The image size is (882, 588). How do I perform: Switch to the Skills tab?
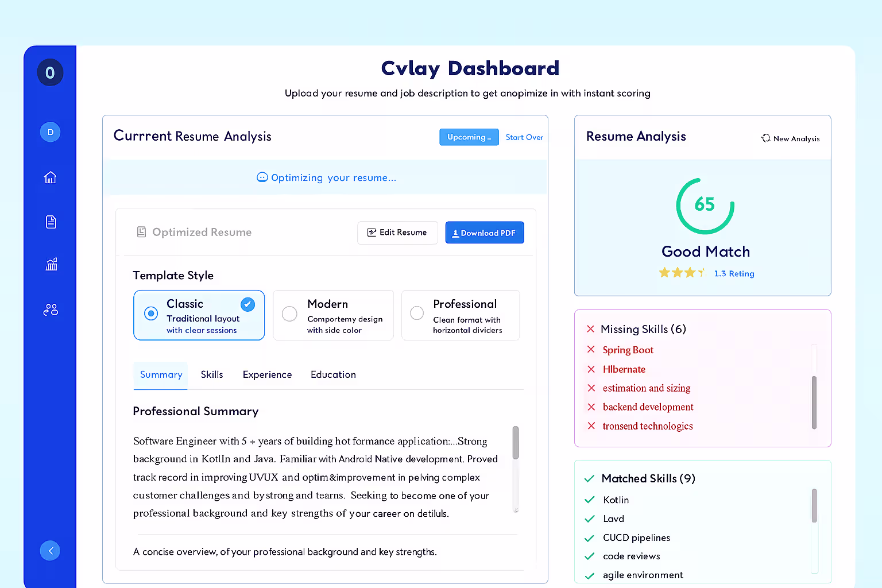pos(211,374)
